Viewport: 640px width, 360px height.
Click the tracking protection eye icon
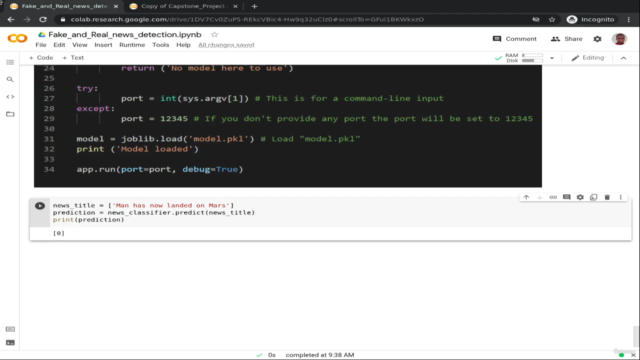536,19
